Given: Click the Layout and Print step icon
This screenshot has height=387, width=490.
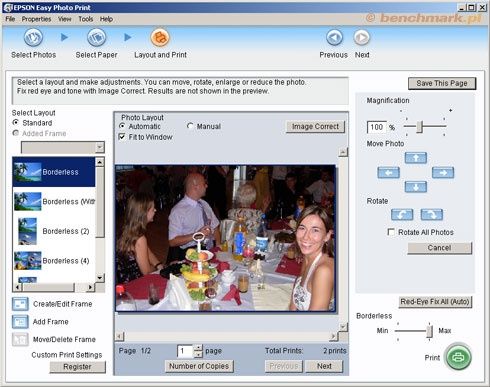Looking at the screenshot, I should tap(160, 37).
